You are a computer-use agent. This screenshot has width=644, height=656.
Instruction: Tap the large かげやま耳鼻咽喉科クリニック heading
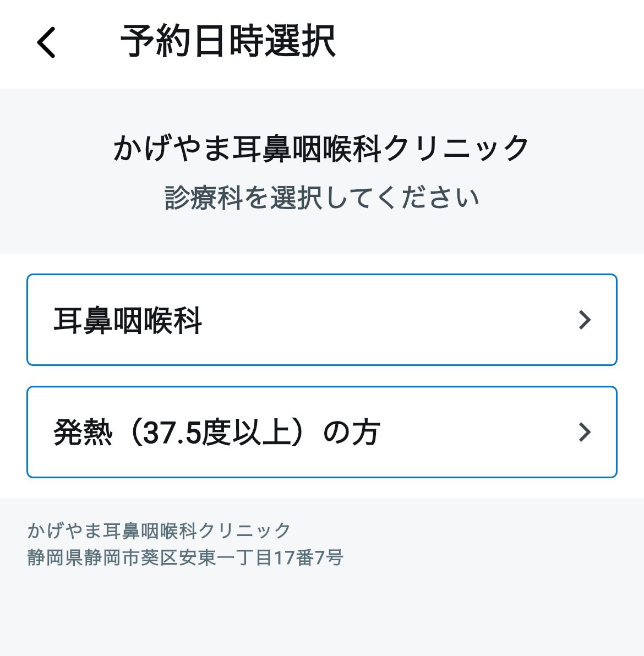click(321, 149)
